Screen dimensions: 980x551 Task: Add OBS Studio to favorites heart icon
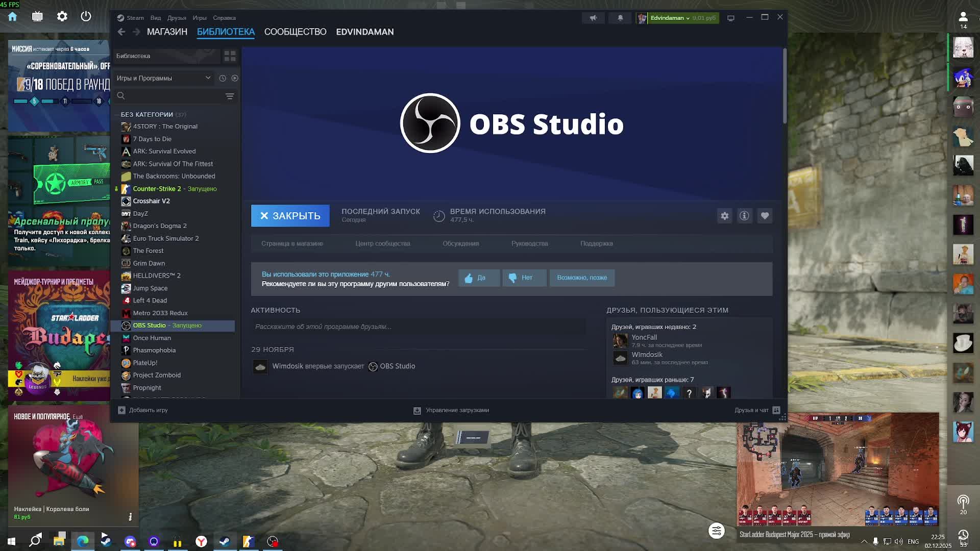click(x=764, y=216)
